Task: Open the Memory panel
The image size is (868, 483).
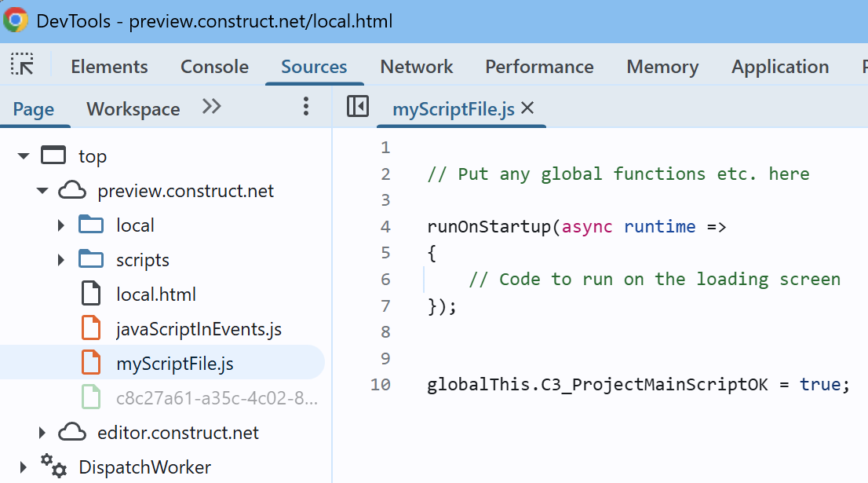Action: (x=662, y=66)
